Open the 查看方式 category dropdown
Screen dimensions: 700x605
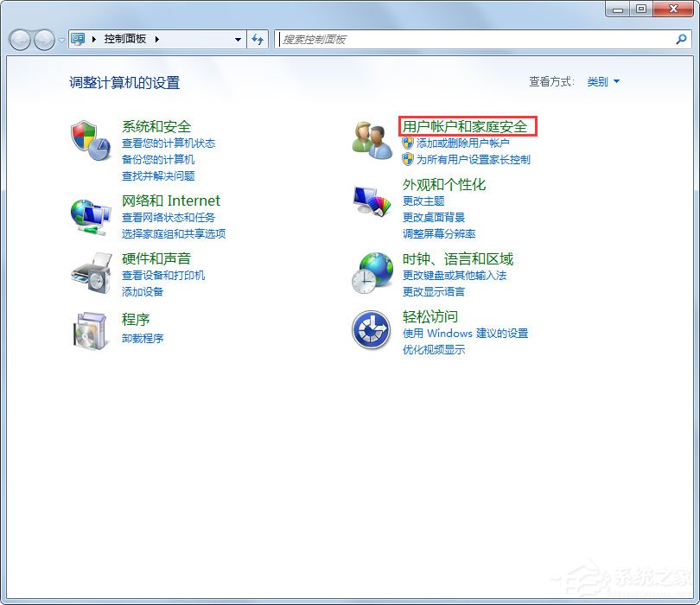pos(601,81)
